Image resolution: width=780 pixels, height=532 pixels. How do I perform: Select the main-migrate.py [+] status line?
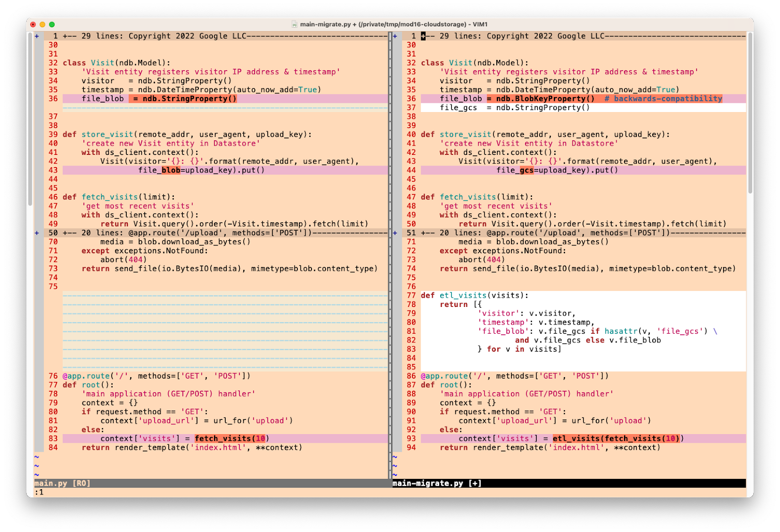click(x=437, y=483)
